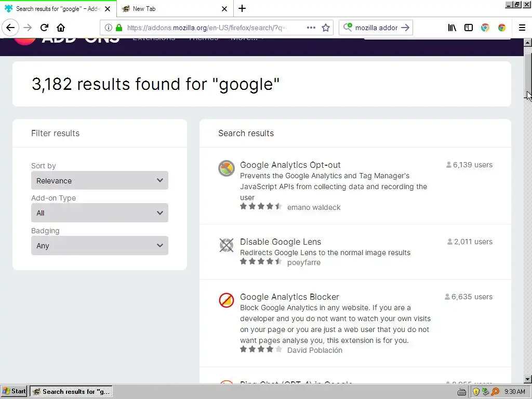
Task: Click the Google Analytics Opt-out star rating
Action: [x=261, y=206]
